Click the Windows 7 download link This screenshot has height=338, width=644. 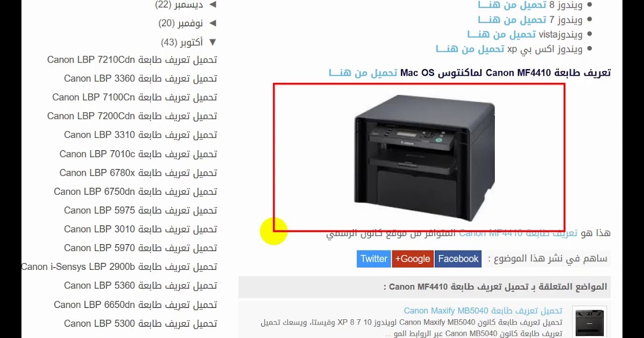tap(512, 20)
